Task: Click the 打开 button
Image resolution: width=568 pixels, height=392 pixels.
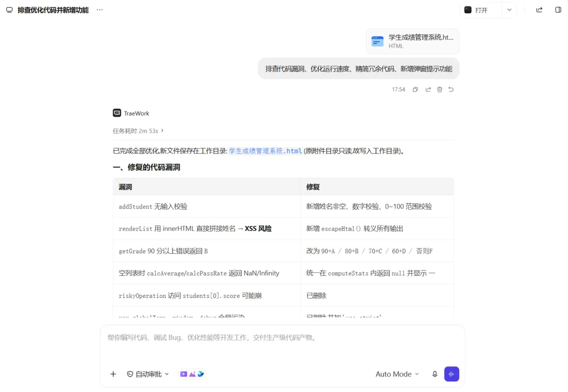Action: [481, 10]
